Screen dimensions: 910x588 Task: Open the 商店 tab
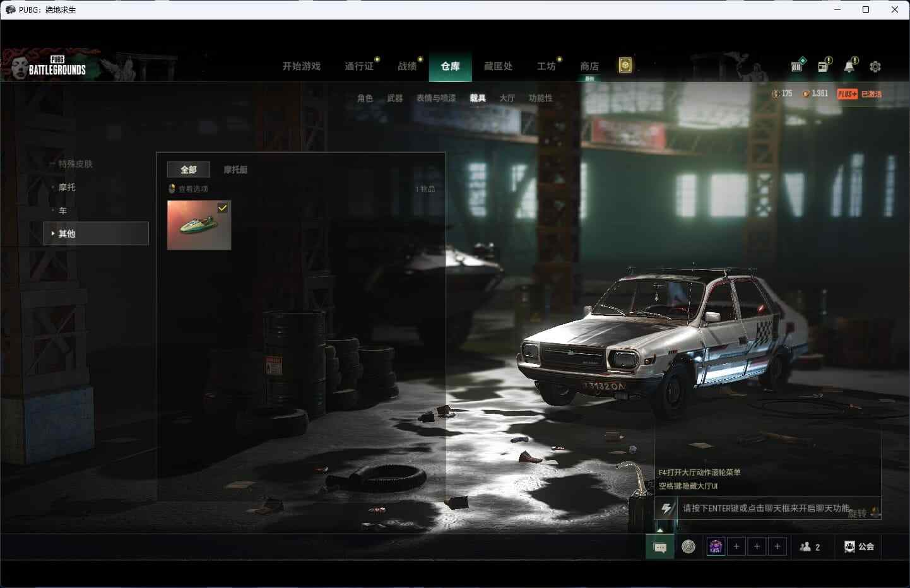click(x=589, y=66)
